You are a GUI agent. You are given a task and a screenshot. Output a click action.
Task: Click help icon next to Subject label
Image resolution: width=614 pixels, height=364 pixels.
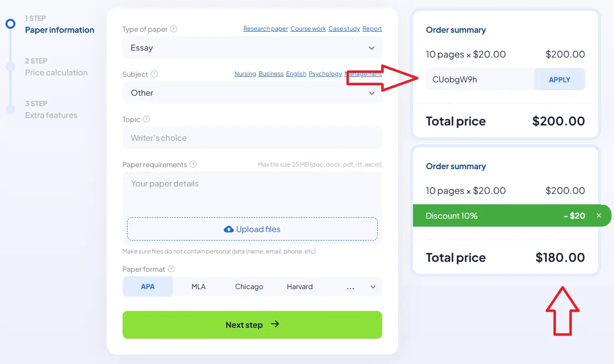coord(154,74)
